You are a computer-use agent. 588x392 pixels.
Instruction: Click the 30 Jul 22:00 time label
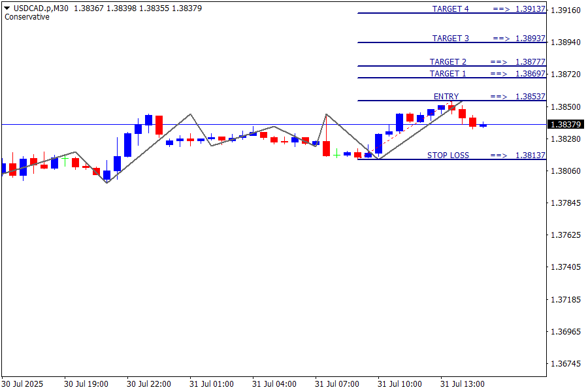tap(148, 384)
